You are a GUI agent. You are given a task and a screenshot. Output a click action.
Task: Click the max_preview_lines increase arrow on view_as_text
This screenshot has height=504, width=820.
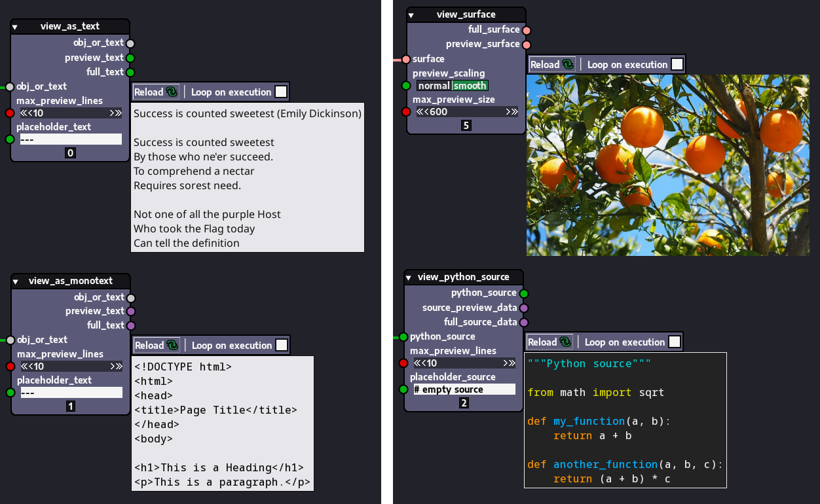(x=117, y=113)
